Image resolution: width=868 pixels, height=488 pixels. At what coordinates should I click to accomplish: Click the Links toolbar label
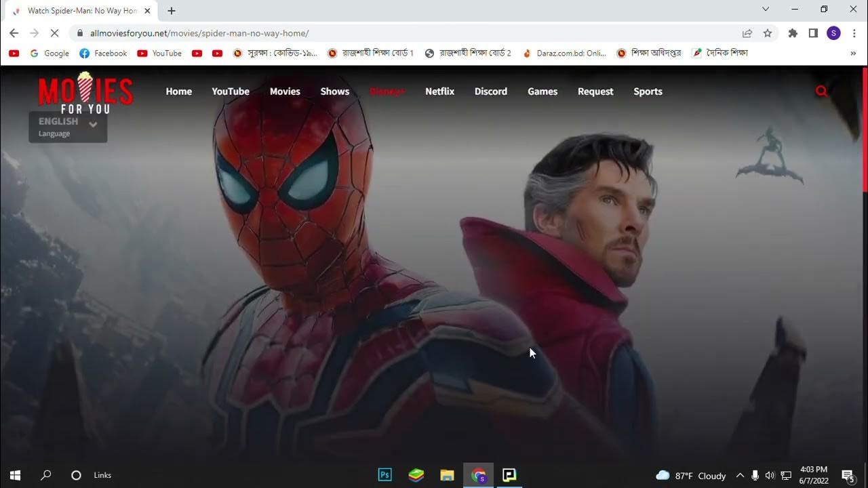click(102, 475)
